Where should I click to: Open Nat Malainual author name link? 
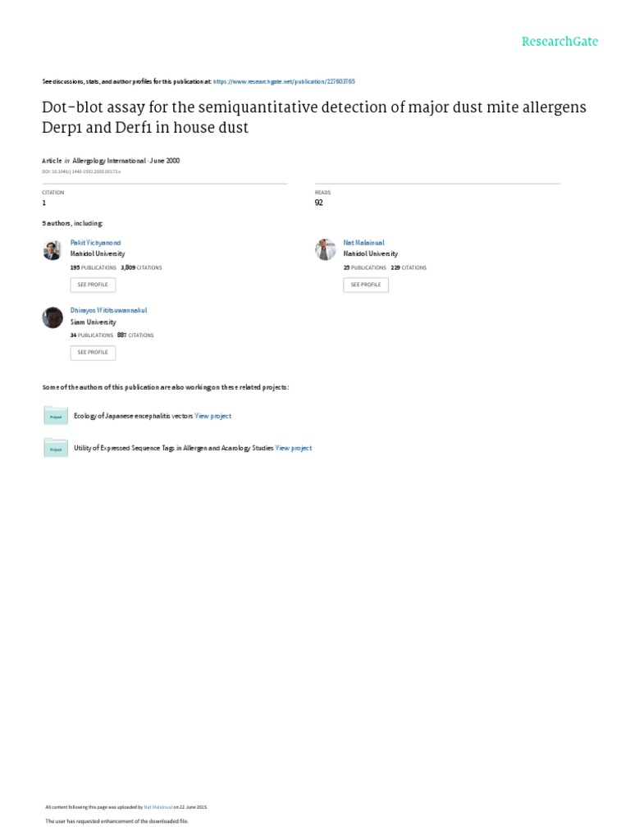tap(363, 243)
